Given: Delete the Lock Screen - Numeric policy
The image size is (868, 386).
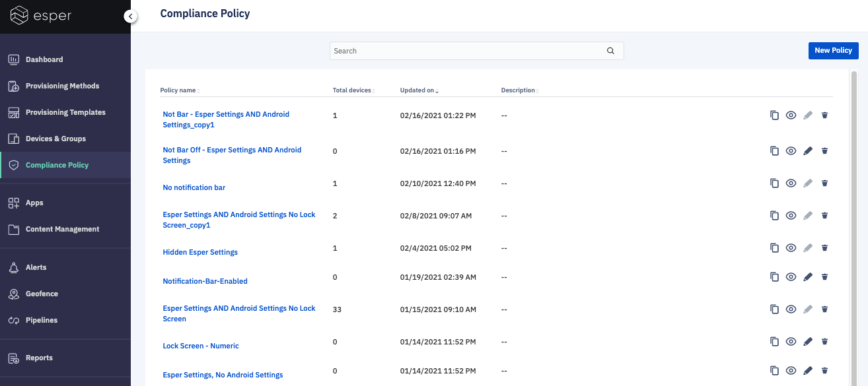Looking at the screenshot, I should [824, 342].
